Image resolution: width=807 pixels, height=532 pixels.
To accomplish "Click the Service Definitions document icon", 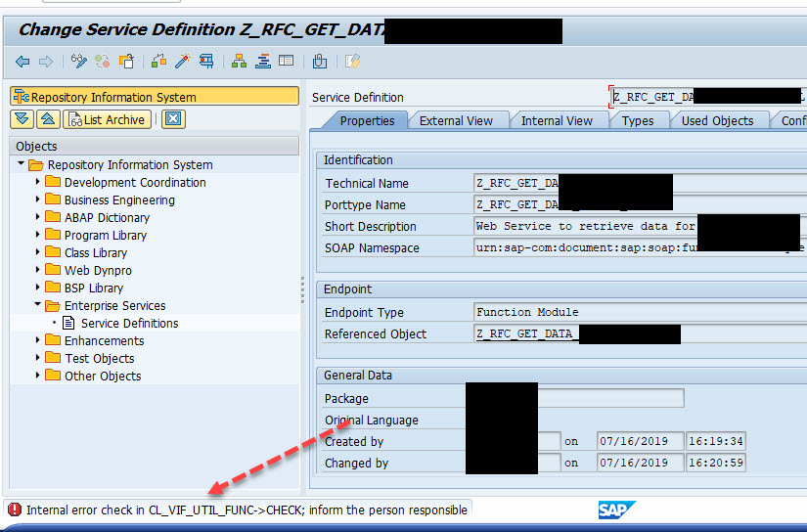I will 68,323.
